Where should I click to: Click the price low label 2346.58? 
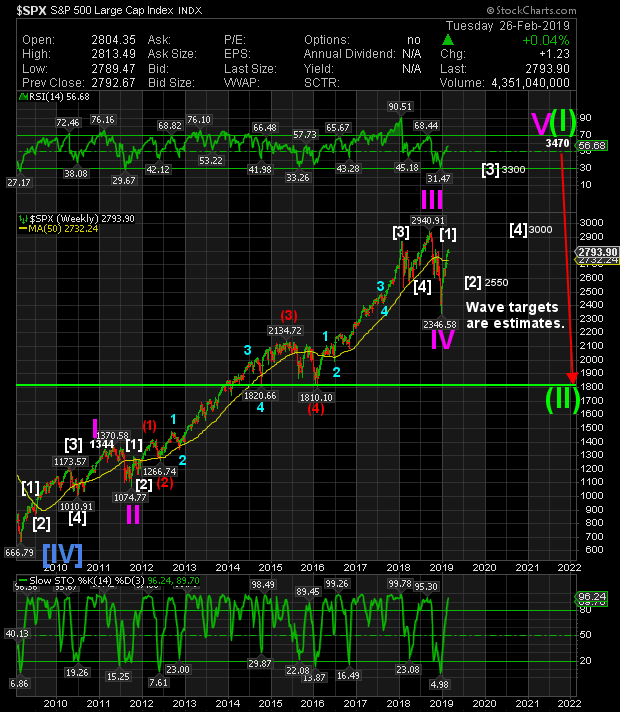[x=440, y=324]
